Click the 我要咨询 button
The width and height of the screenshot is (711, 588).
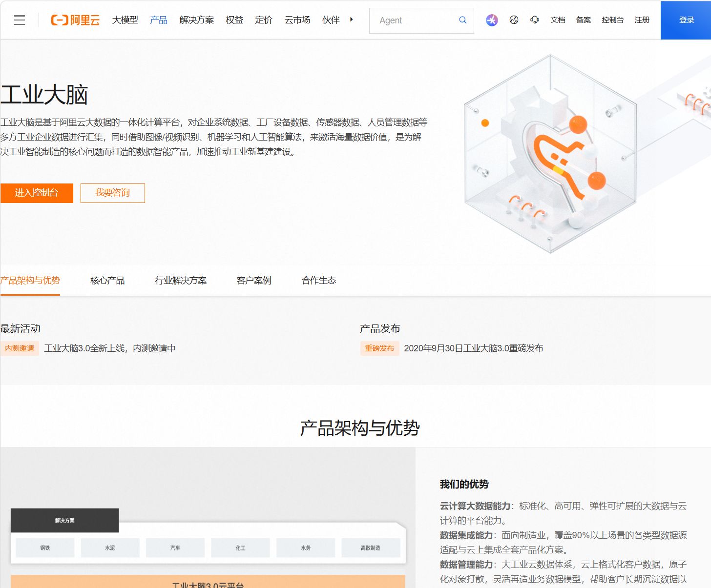113,193
